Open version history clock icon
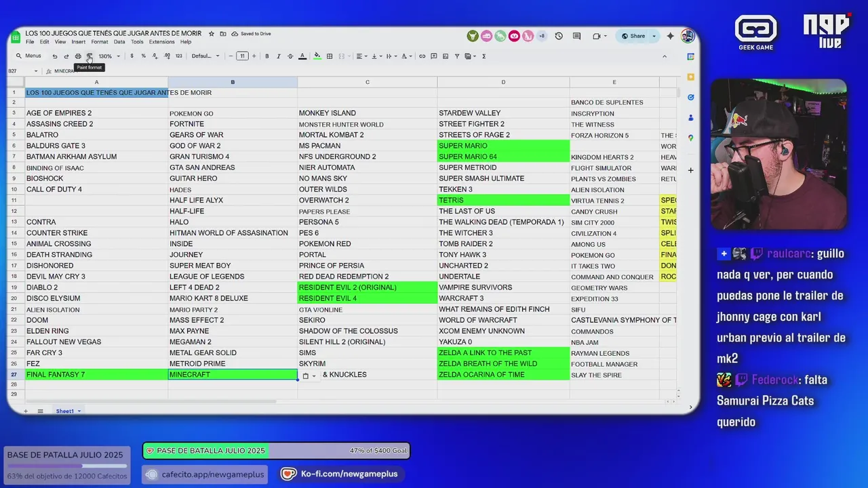The height and width of the screenshot is (488, 868). click(x=559, y=36)
